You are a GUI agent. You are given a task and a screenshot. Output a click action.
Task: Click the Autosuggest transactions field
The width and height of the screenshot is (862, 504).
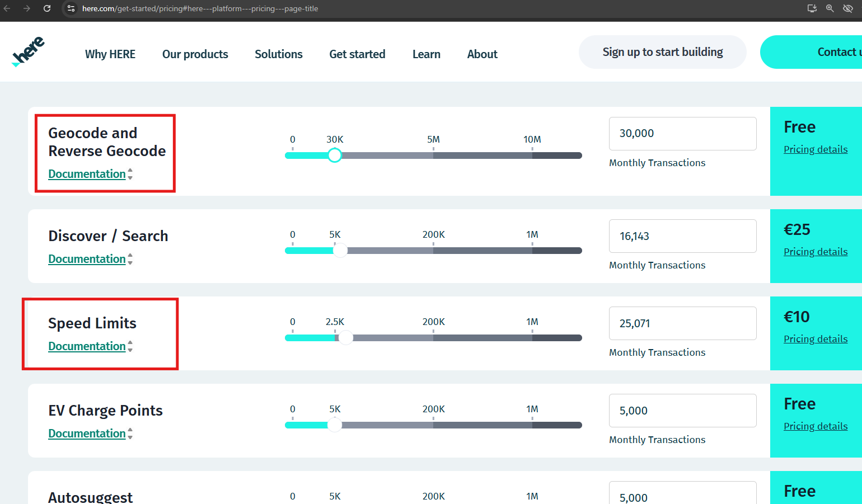(x=683, y=493)
